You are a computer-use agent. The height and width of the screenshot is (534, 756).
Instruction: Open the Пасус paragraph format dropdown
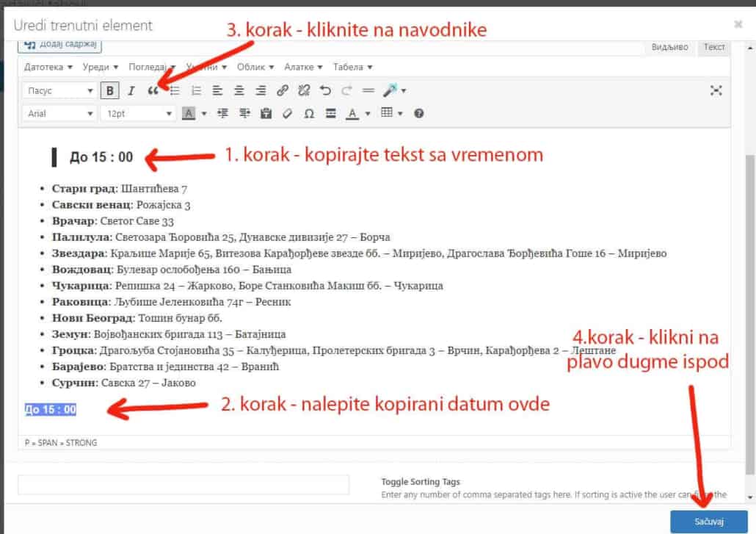(x=59, y=90)
